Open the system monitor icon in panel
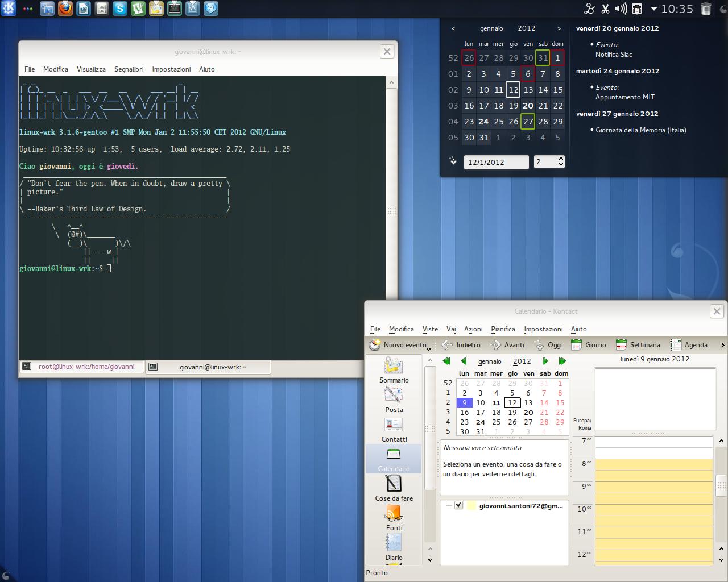The height and width of the screenshot is (582, 728). click(x=193, y=9)
